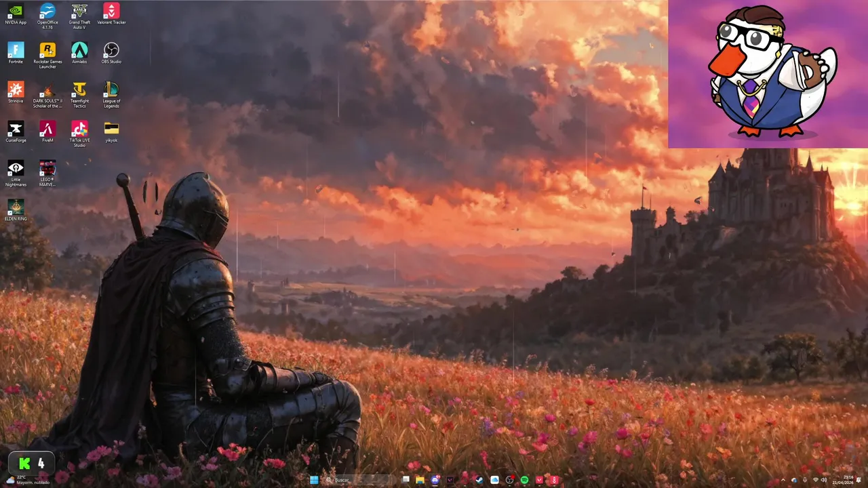This screenshot has height=488, width=868.
Task: Open Spotify from the taskbar
Action: coord(524,480)
